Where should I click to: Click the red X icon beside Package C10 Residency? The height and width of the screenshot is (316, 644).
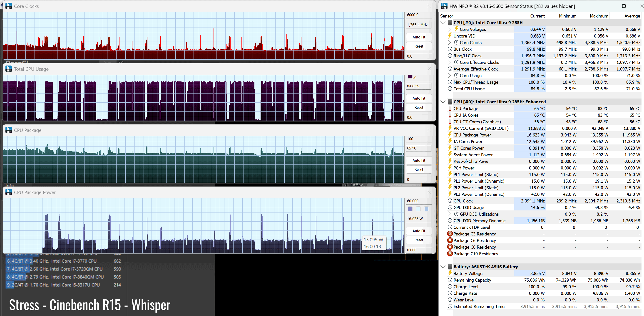point(450,253)
